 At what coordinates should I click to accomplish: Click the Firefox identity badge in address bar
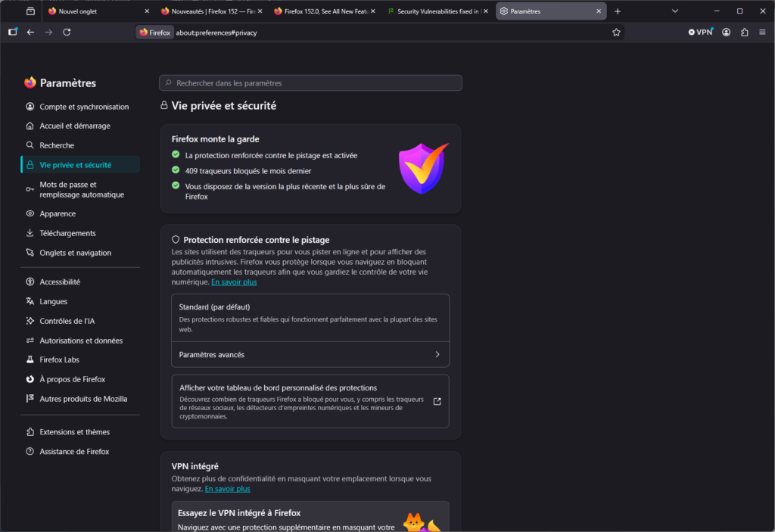click(x=154, y=33)
